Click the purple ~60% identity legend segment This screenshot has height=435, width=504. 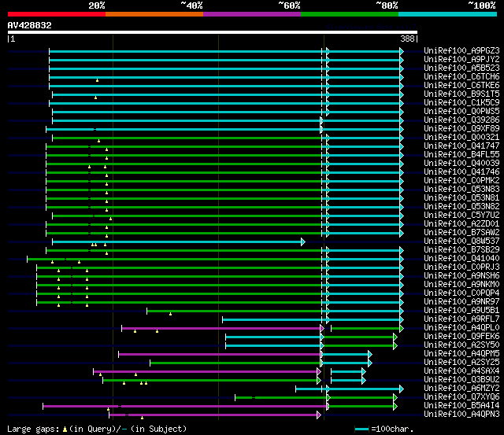[x=252, y=14]
